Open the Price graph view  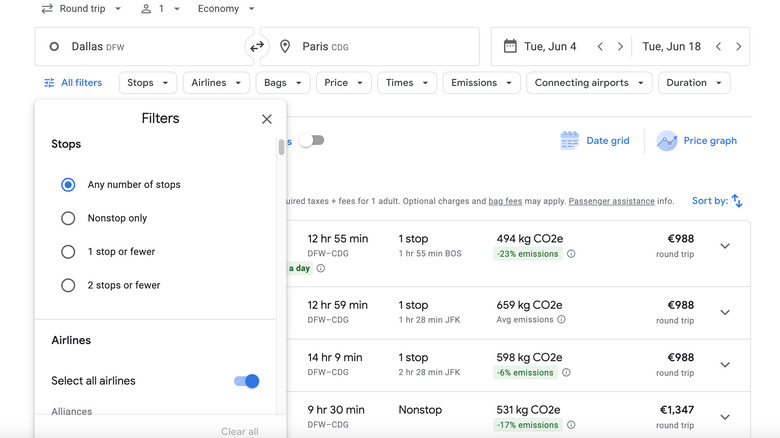pos(697,141)
